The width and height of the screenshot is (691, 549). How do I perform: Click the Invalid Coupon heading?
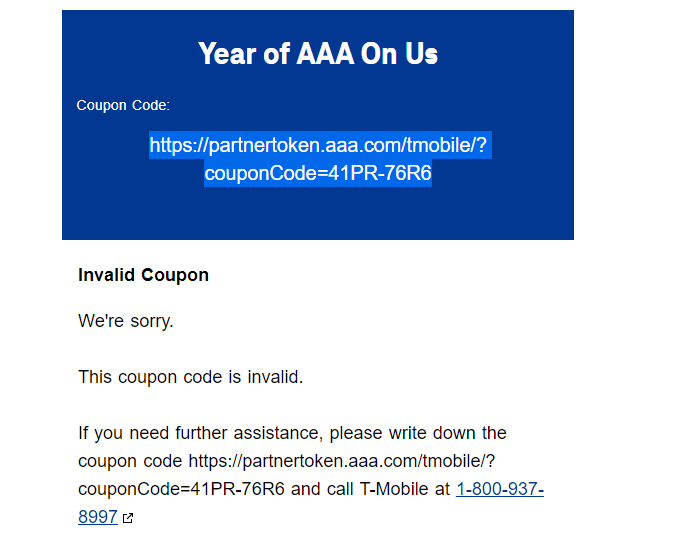click(143, 275)
